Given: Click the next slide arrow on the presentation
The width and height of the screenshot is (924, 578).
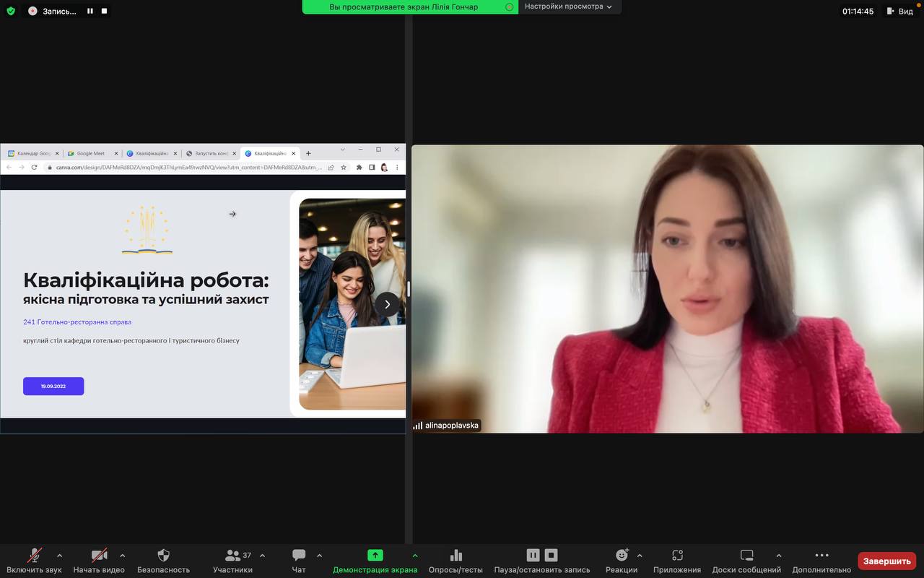Looking at the screenshot, I should [387, 304].
